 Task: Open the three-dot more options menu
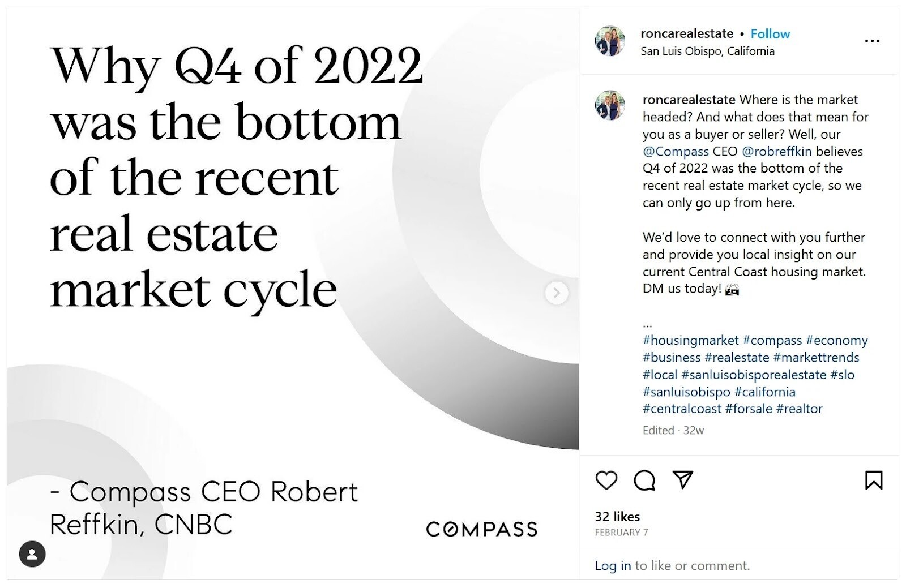[x=872, y=41]
